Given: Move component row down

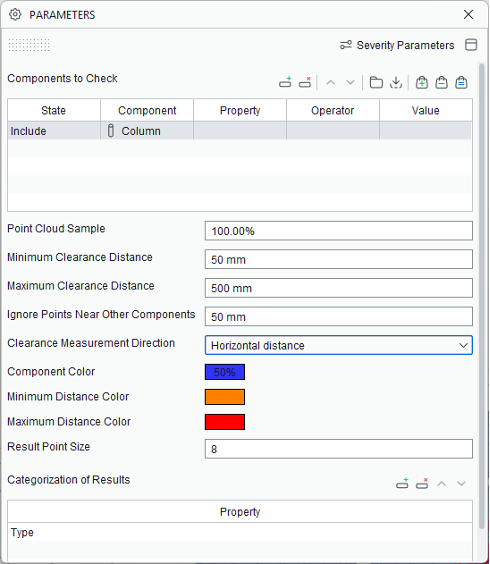Looking at the screenshot, I should tap(350, 83).
